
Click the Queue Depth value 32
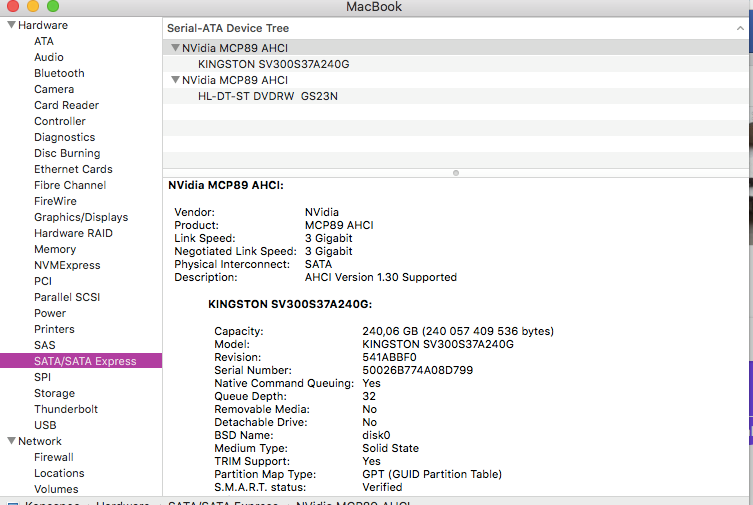coord(369,396)
